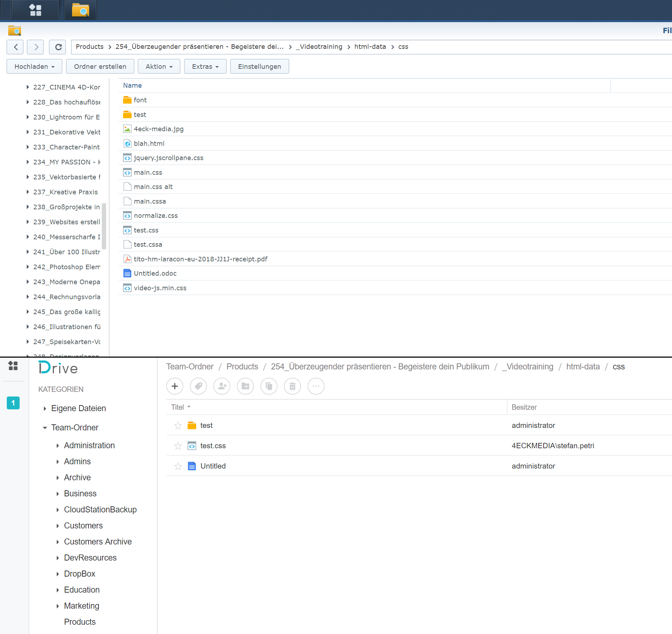The width and height of the screenshot is (672, 634).
Task: Click the tag label icon in Drive toolbar
Action: click(198, 386)
